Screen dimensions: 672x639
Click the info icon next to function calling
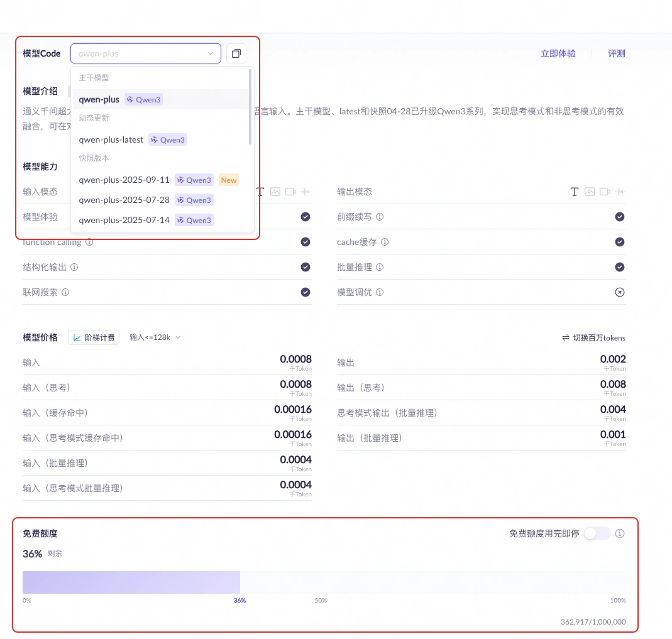click(89, 242)
